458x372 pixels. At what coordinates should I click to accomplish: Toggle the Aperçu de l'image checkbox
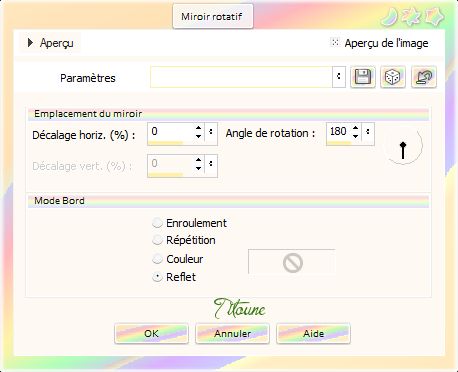point(335,42)
